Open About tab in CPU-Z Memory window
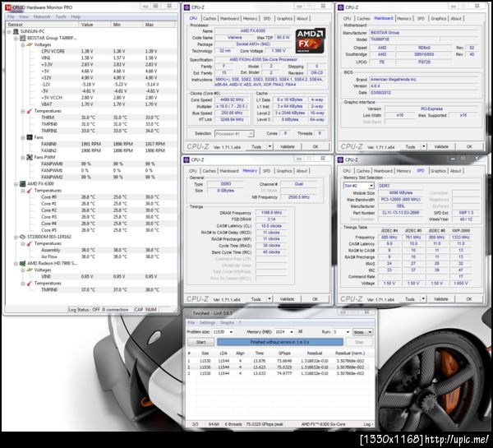Image resolution: width=493 pixels, height=448 pixels. point(302,171)
